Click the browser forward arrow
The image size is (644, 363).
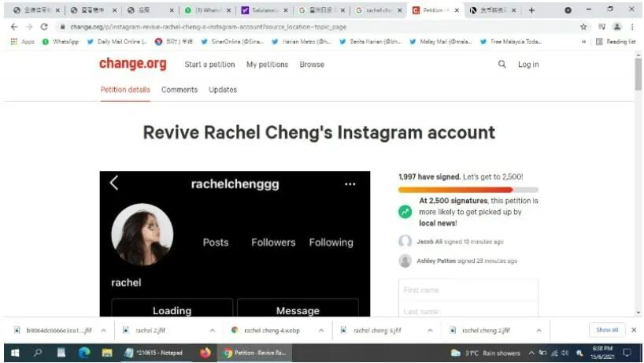tap(29, 27)
